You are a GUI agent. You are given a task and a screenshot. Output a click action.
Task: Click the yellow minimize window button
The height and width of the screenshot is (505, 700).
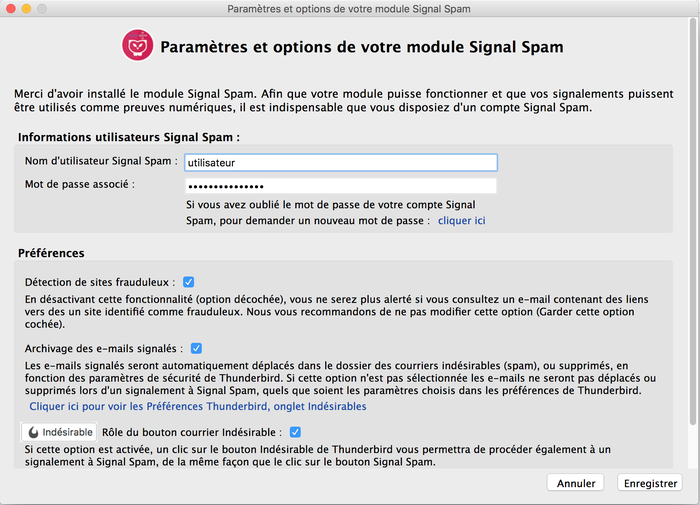point(26,8)
